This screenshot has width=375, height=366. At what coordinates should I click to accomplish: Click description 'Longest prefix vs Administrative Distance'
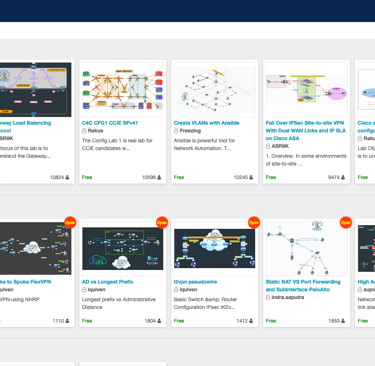(119, 303)
